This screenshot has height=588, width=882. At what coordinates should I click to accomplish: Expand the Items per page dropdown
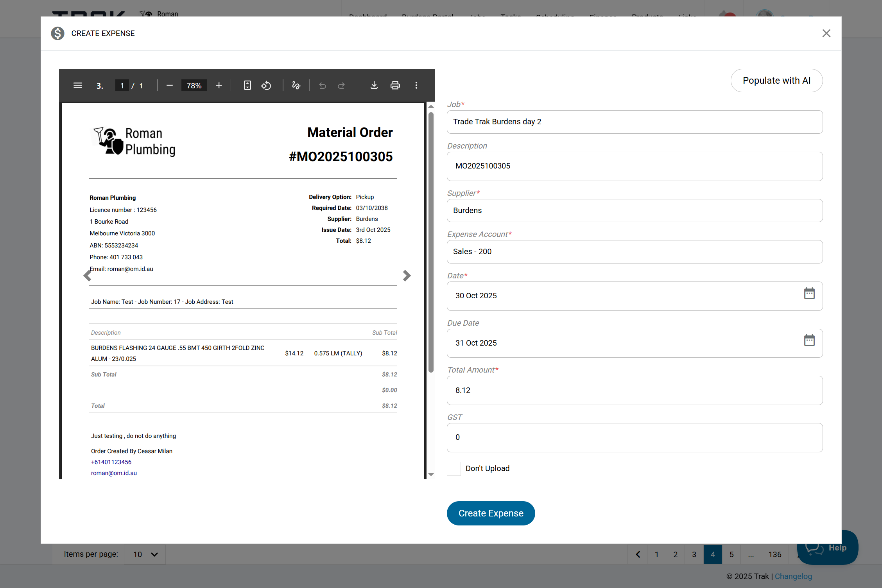coord(145,554)
